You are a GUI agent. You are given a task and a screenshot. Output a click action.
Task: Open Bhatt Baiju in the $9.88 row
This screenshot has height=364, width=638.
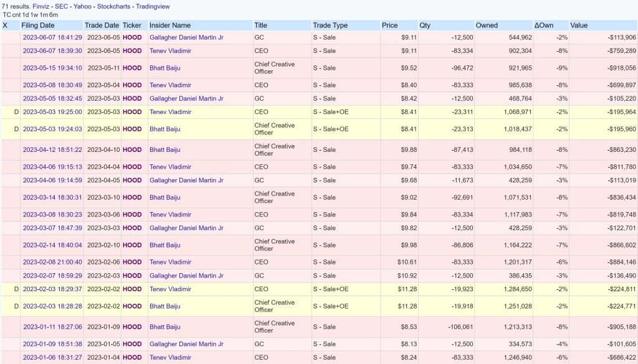pyautogui.click(x=164, y=149)
